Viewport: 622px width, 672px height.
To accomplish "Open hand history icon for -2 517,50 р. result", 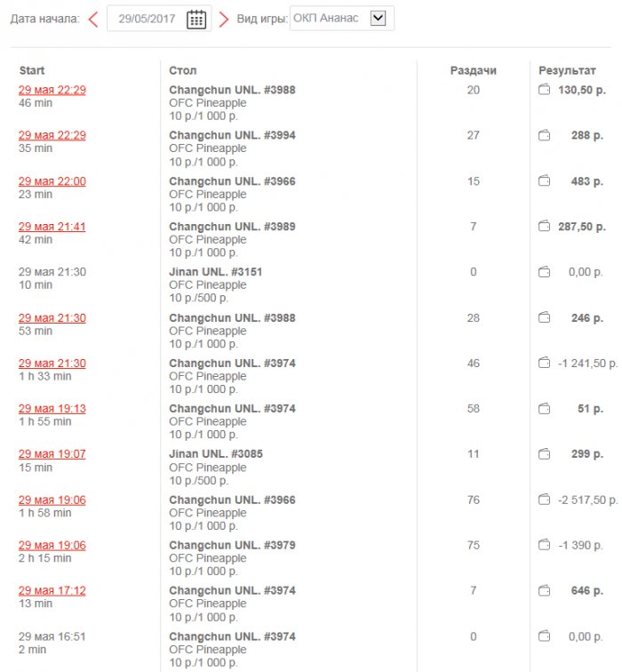I will 545,500.
